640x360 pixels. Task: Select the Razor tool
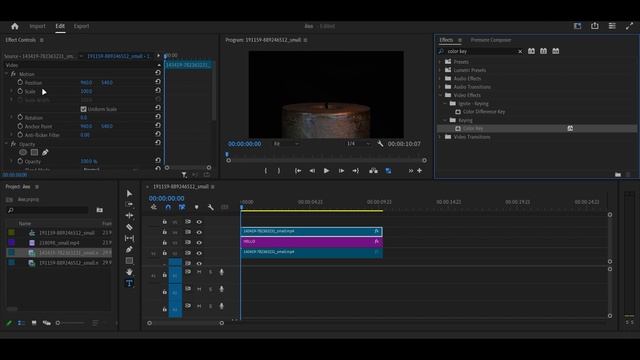129,227
